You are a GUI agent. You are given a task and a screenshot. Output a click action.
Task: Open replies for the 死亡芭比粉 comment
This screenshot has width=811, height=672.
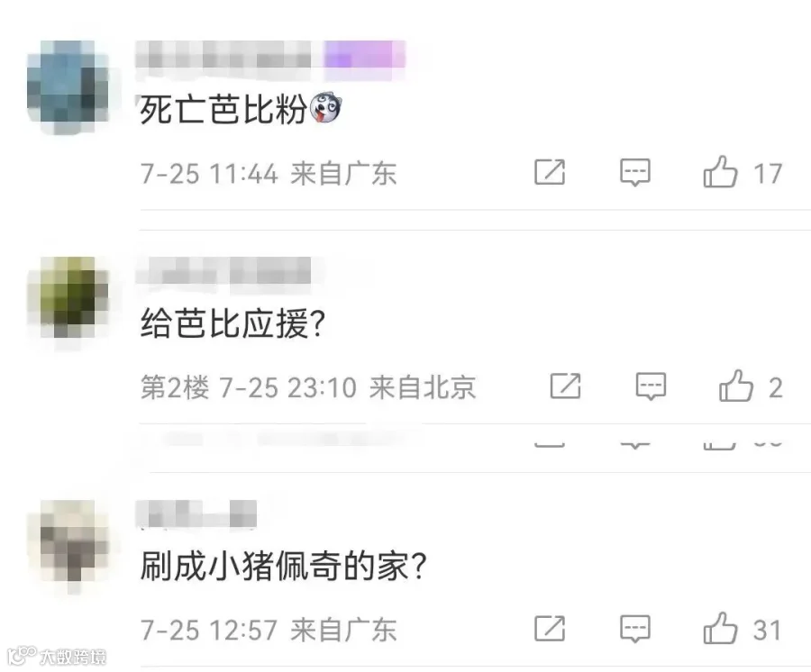click(635, 172)
